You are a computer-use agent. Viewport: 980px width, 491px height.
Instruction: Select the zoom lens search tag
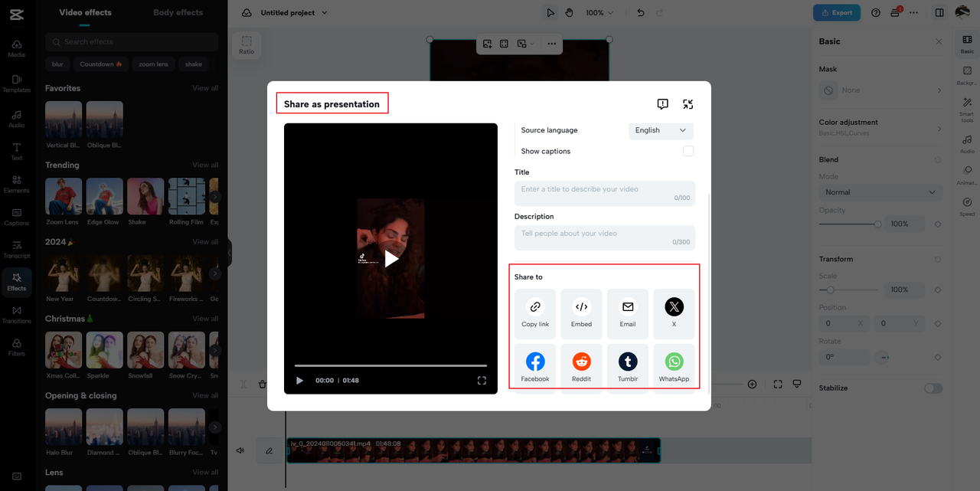click(x=153, y=64)
